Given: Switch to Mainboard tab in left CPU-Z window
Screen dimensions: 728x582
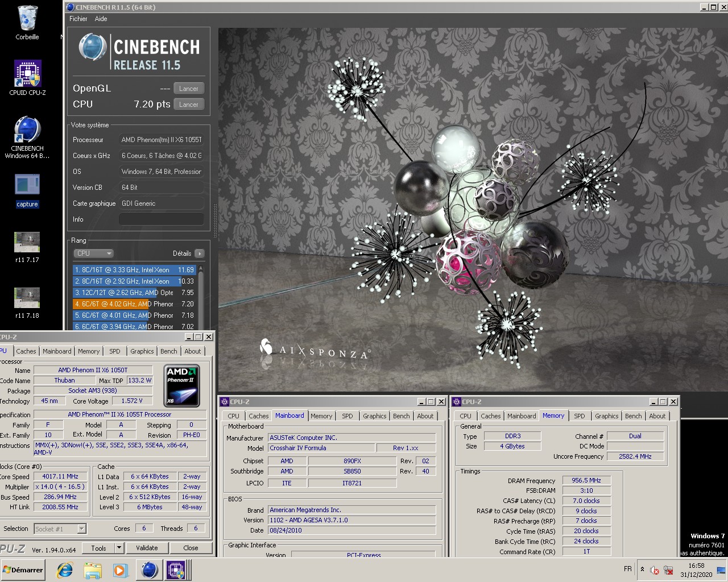Looking at the screenshot, I should pyautogui.click(x=57, y=351).
